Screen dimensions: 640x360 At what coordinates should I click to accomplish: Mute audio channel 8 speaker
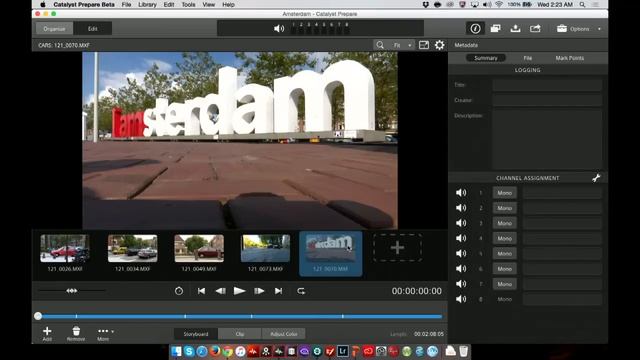(x=461, y=299)
